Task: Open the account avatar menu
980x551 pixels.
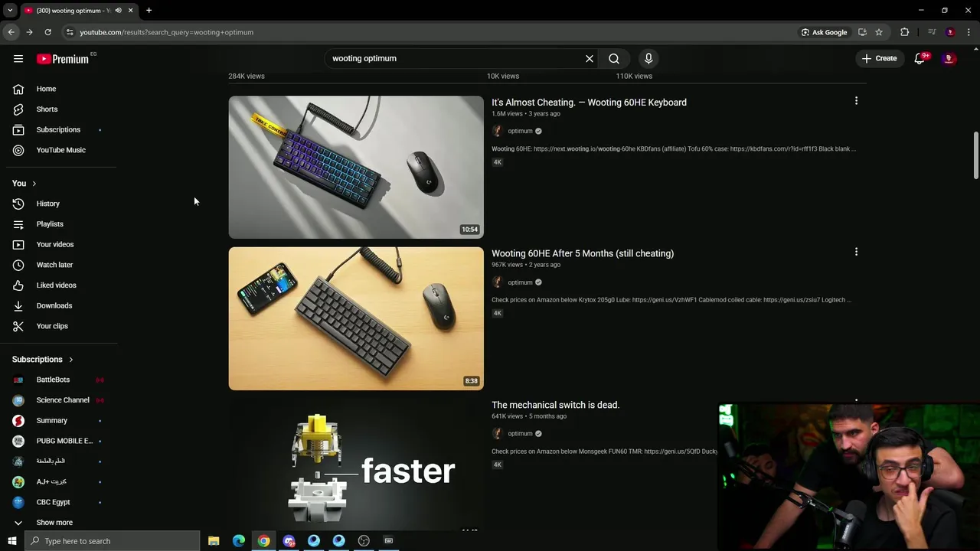Action: pyautogui.click(x=949, y=58)
